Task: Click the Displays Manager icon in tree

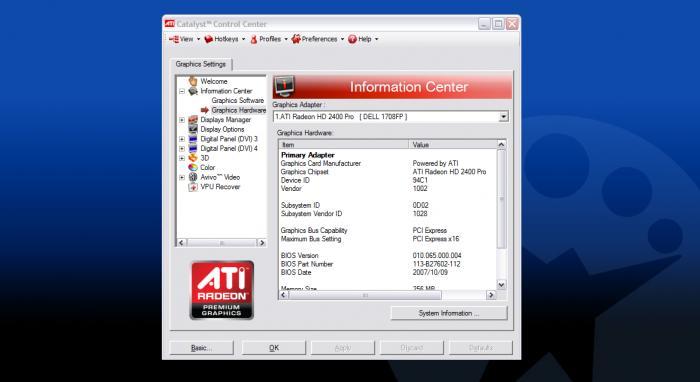Action: (193, 120)
